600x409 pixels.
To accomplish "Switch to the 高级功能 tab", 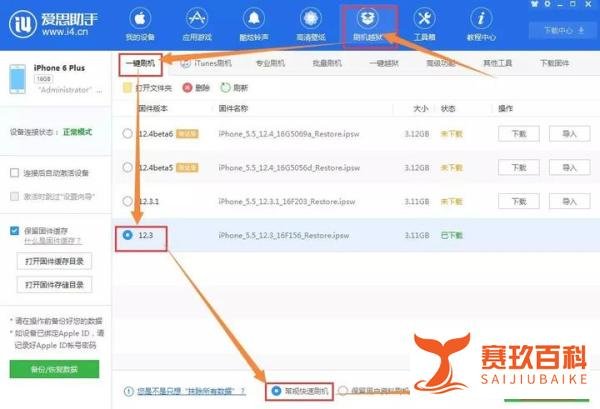I will (441, 63).
